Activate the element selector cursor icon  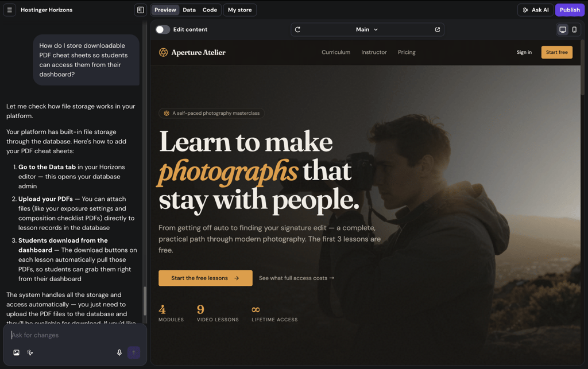[30, 352]
